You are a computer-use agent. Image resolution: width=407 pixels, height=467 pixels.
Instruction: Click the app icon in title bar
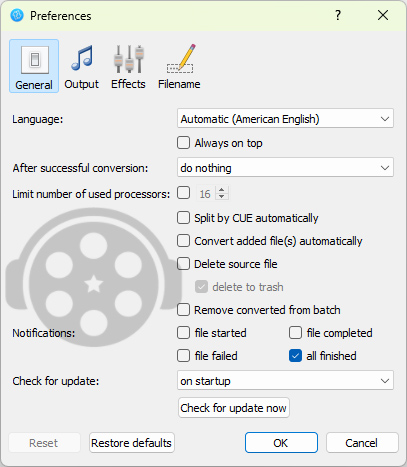(x=17, y=15)
